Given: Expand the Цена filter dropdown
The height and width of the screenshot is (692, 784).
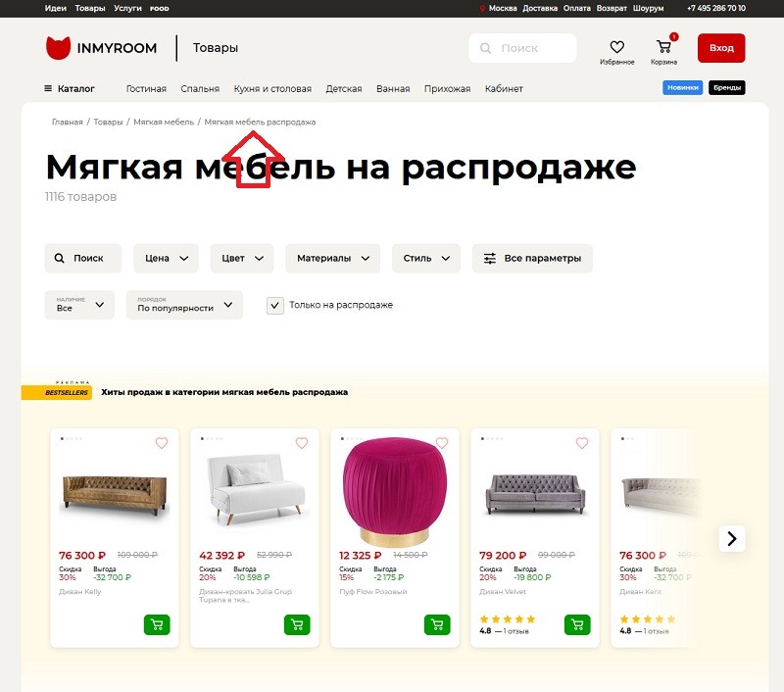Looking at the screenshot, I should pyautogui.click(x=166, y=258).
